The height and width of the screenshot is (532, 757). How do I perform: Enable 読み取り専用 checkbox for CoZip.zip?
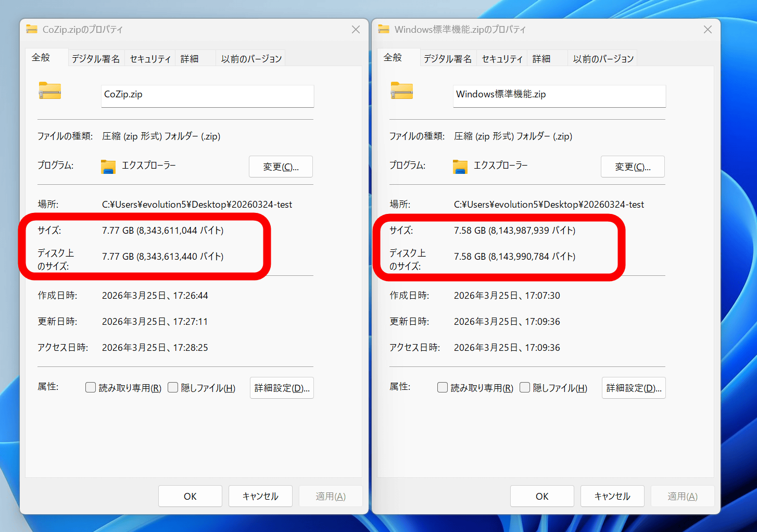coord(91,388)
